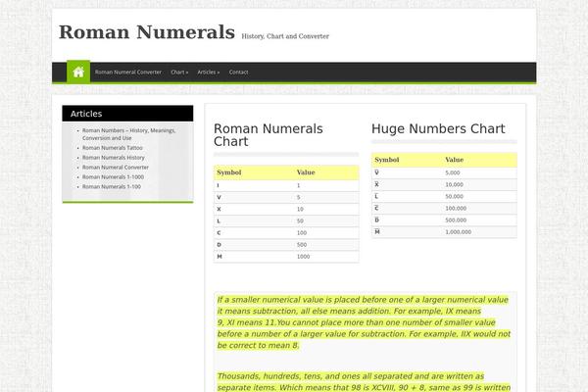Open Roman Numerals 1-1000 article
The image size is (588, 392).
coord(113,177)
